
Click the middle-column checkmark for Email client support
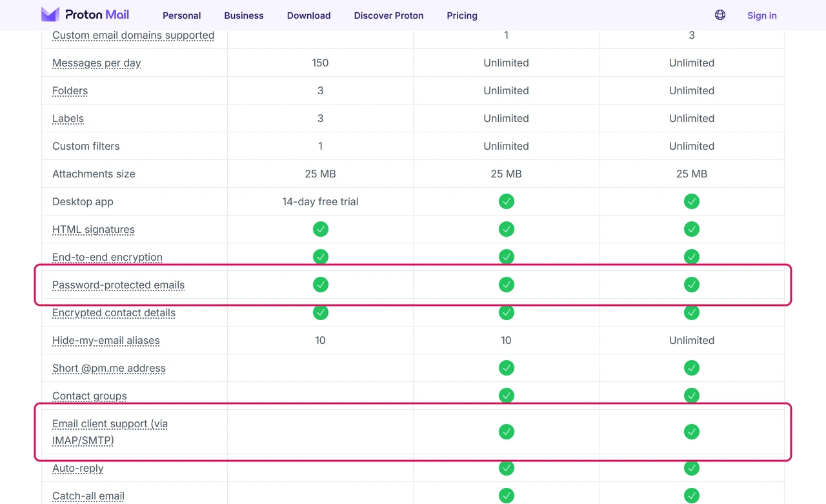point(507,432)
